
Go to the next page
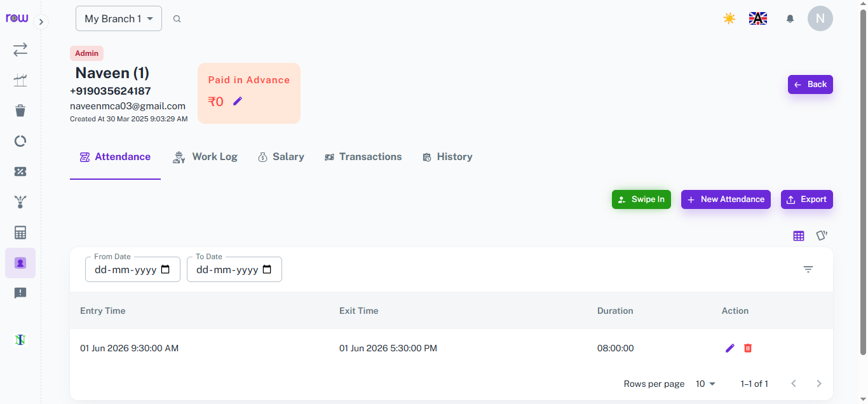tap(819, 384)
